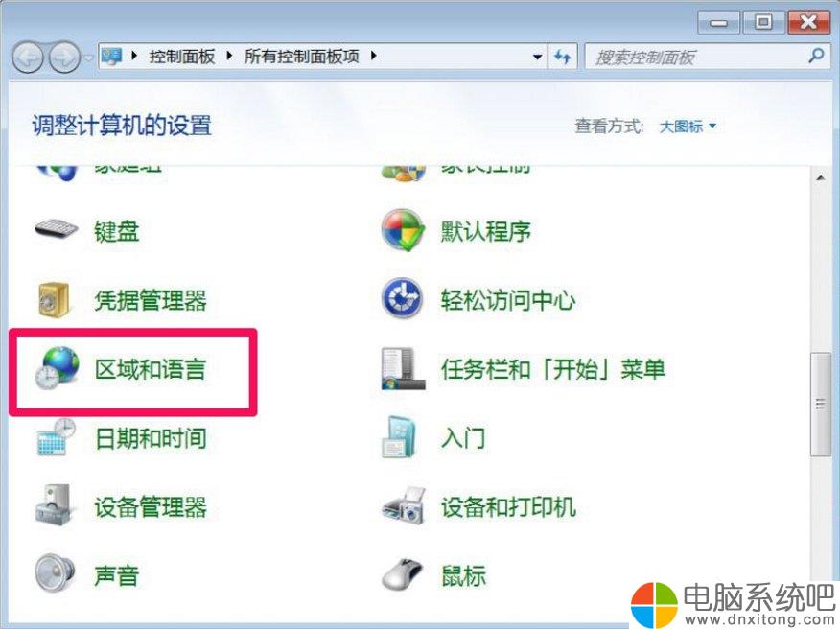Click the 区域和语言 globe icon
Viewport: 840px width, 629px height.
pyautogui.click(x=58, y=367)
